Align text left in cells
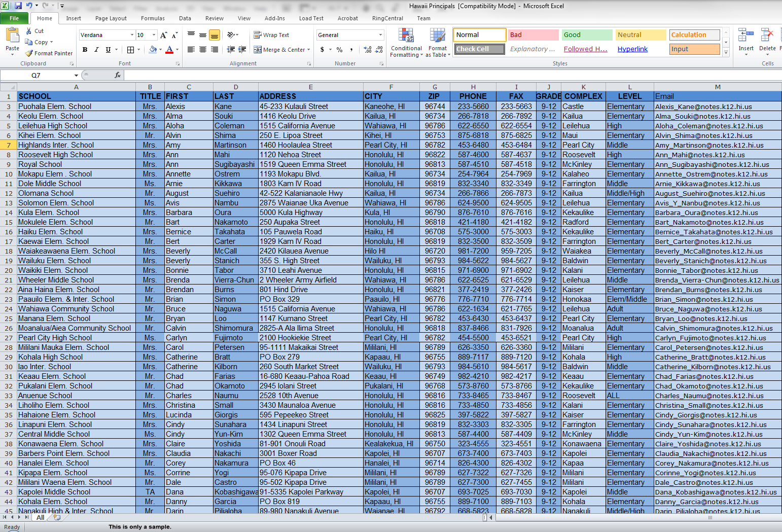The image size is (782, 532). (191, 50)
